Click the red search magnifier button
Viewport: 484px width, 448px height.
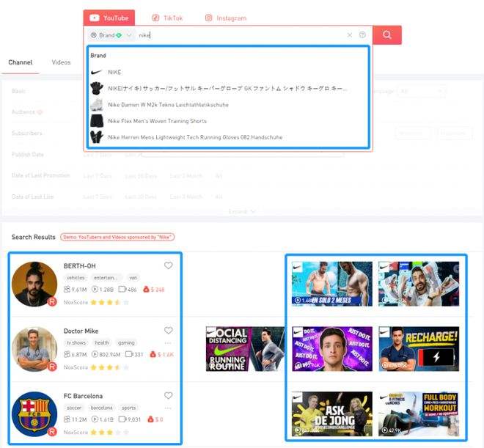point(387,35)
